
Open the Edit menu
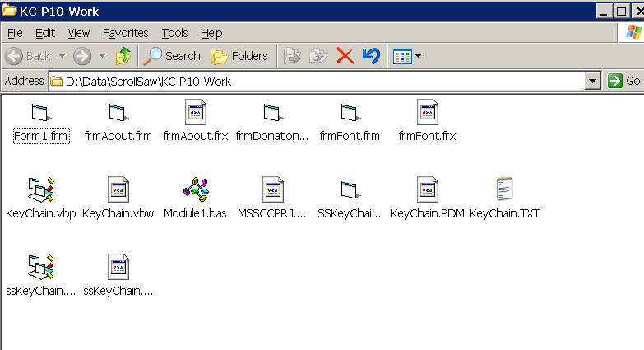point(44,33)
